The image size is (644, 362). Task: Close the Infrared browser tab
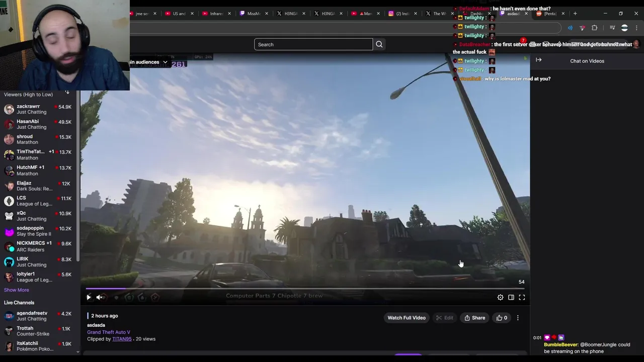(229, 14)
